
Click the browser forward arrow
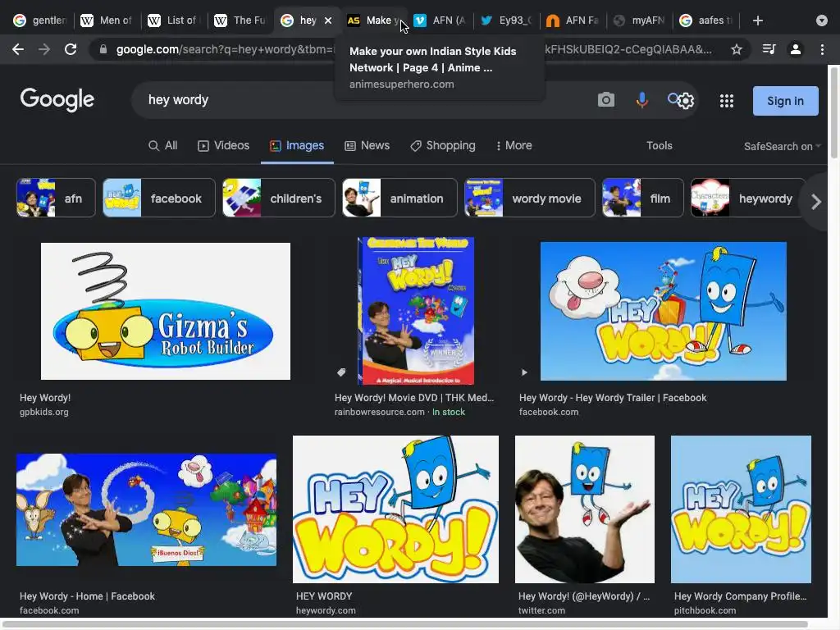44,49
